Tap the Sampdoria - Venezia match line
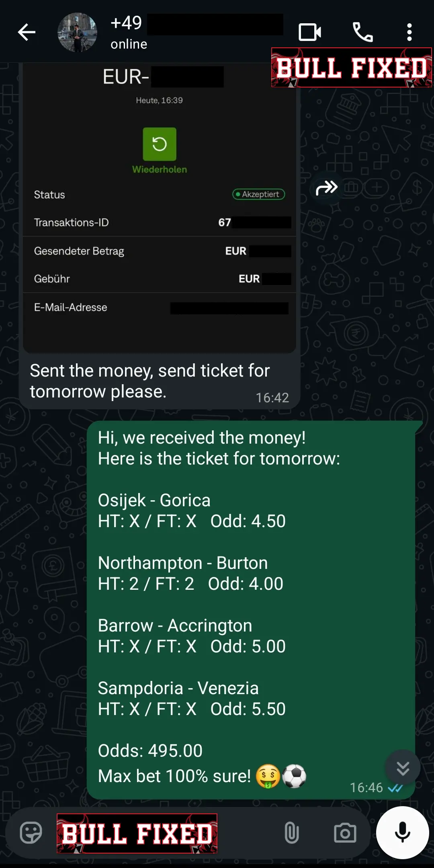Image resolution: width=434 pixels, height=868 pixels. click(178, 688)
